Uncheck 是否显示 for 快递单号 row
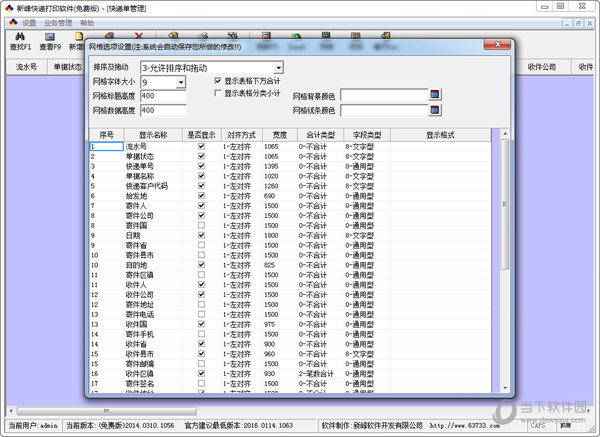 point(201,166)
